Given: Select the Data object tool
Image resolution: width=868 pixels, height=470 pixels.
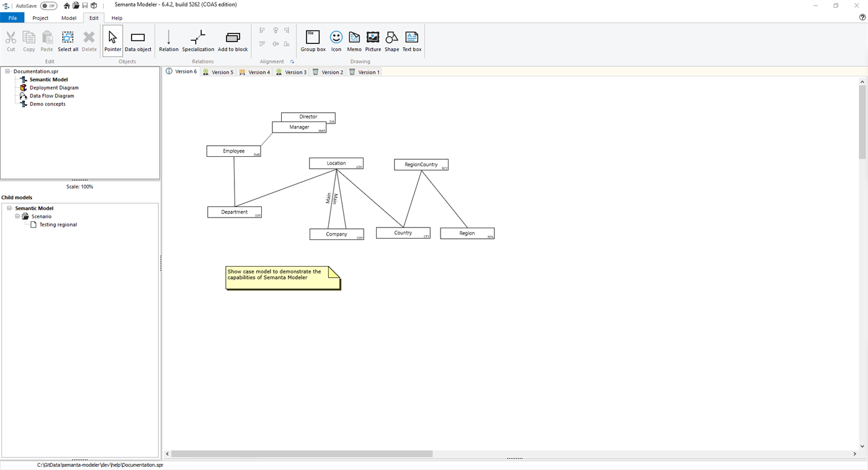Looking at the screenshot, I should pyautogui.click(x=137, y=40).
